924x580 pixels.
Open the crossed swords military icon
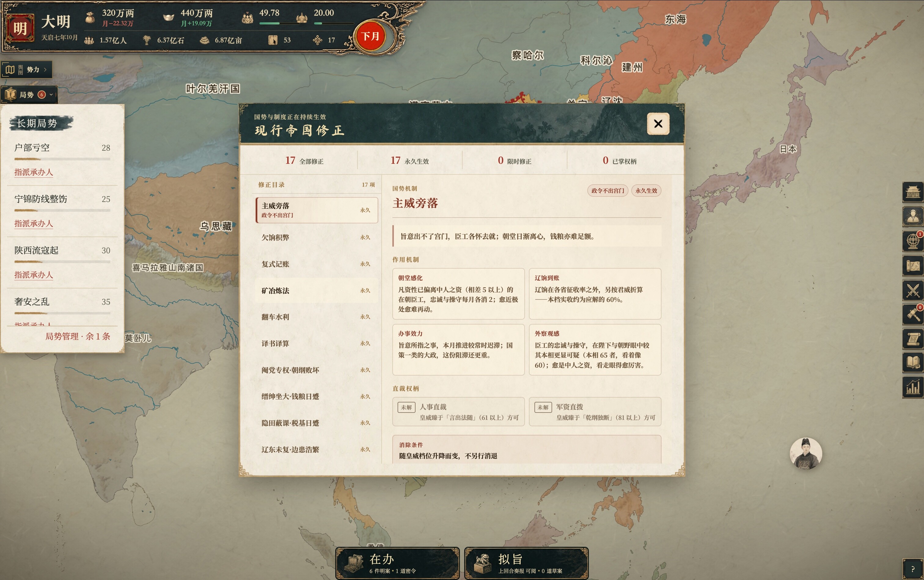912,290
